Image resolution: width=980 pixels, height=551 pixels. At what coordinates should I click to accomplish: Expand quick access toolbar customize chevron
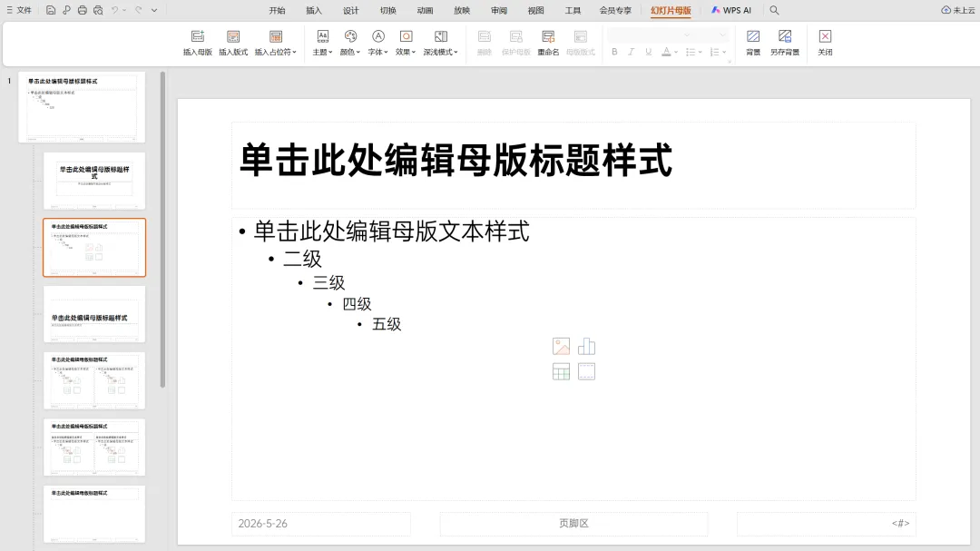pyautogui.click(x=154, y=10)
